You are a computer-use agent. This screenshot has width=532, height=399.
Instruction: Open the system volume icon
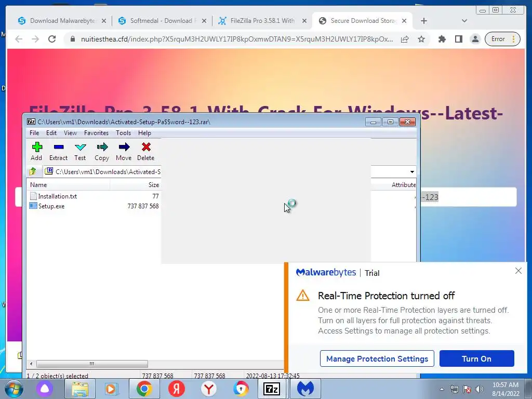(479, 389)
